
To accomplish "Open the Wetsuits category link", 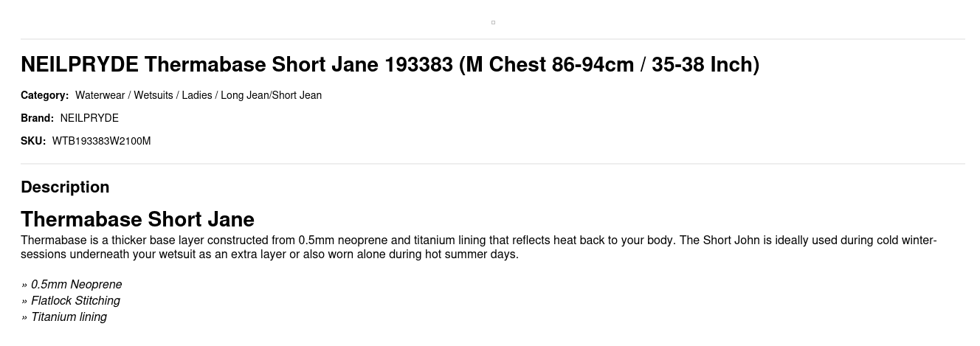I will pos(153,95).
